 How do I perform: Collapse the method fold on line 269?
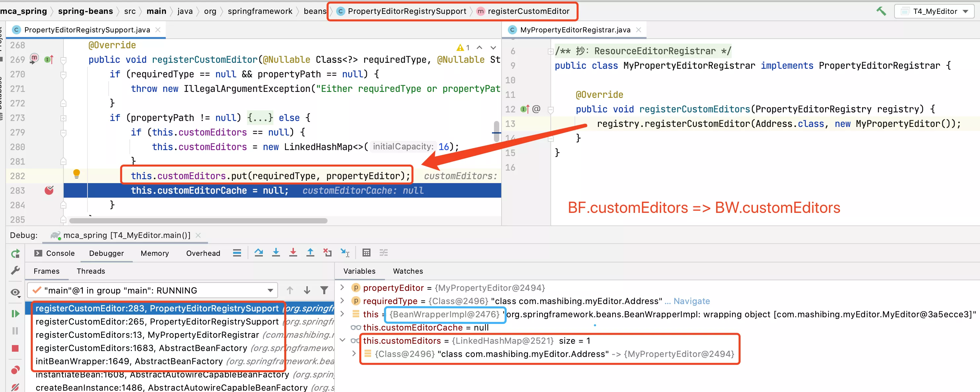coord(63,60)
